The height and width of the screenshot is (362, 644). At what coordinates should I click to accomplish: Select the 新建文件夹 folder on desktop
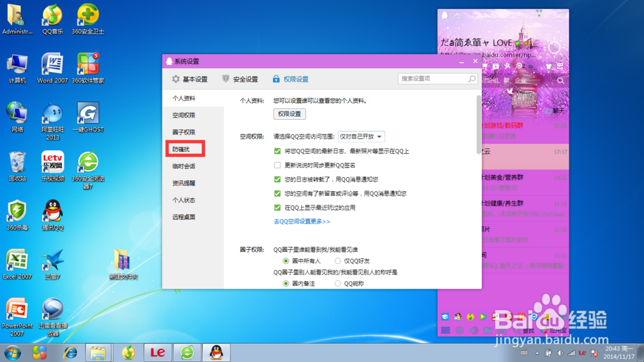pos(123,265)
